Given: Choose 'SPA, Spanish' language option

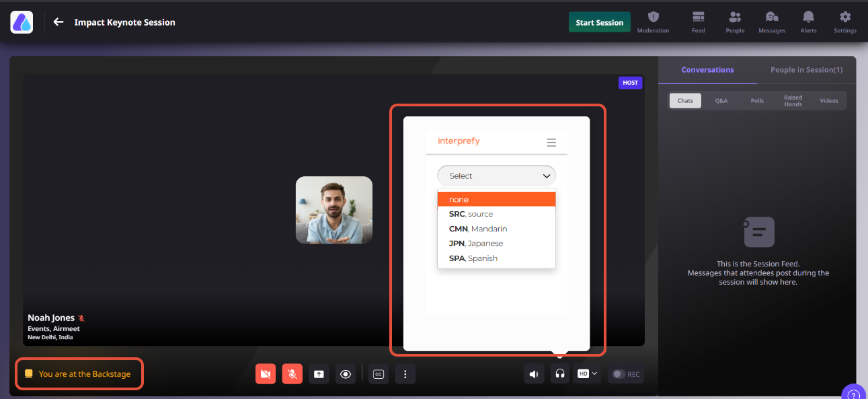Looking at the screenshot, I should click(x=496, y=258).
